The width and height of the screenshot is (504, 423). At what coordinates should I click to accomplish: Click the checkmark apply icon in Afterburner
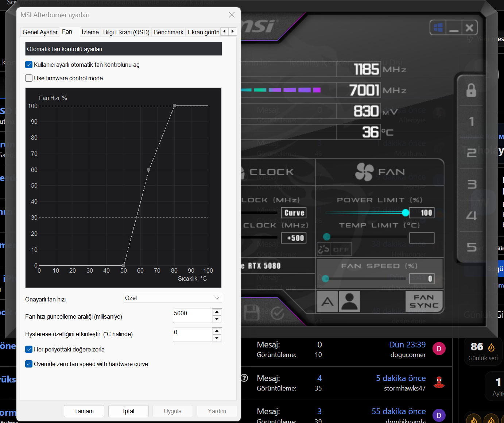(278, 313)
